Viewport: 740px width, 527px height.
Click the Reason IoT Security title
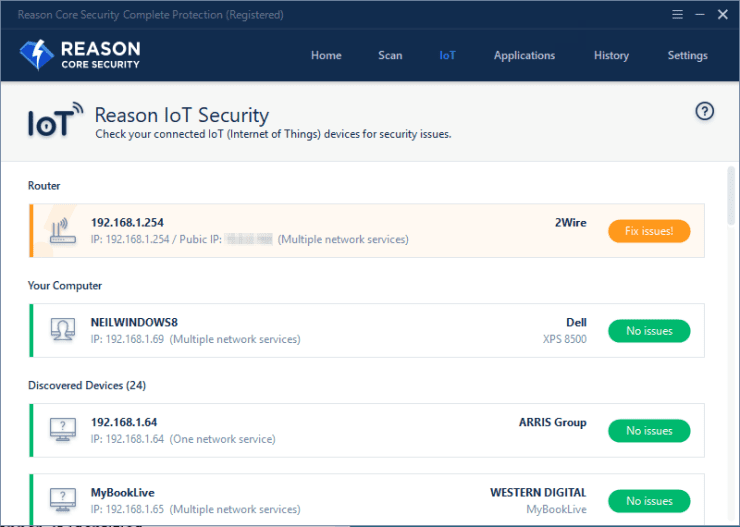tap(182, 115)
